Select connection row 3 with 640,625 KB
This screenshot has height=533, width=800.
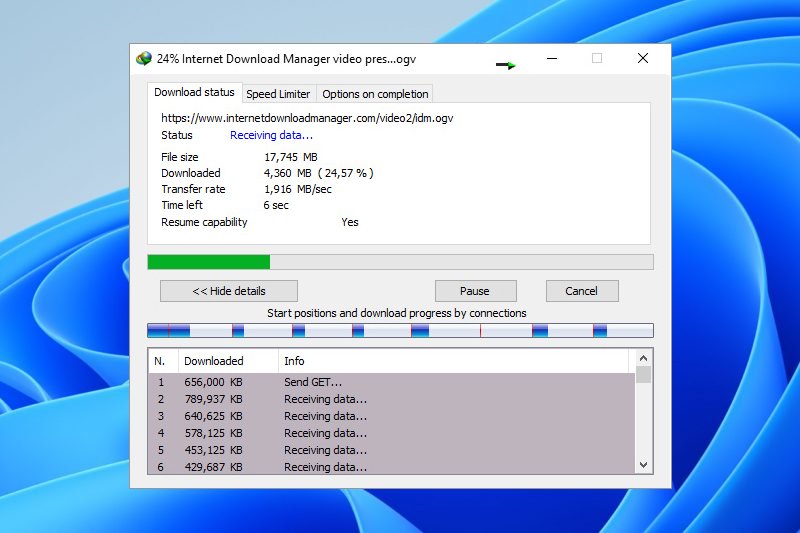(391, 416)
